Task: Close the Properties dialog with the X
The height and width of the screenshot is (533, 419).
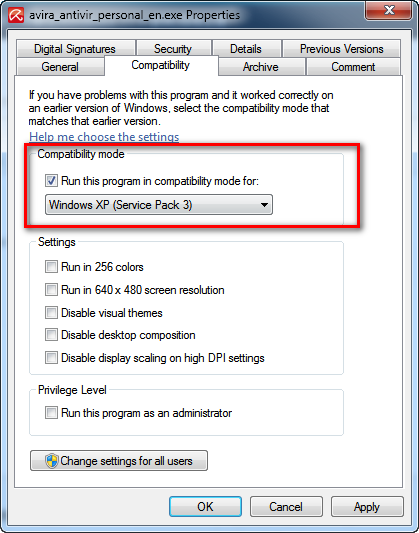Action: click(x=389, y=10)
